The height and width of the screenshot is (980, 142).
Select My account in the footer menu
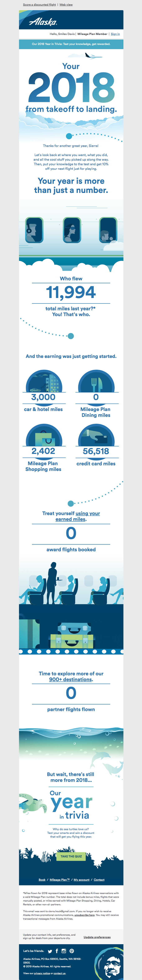(82, 879)
